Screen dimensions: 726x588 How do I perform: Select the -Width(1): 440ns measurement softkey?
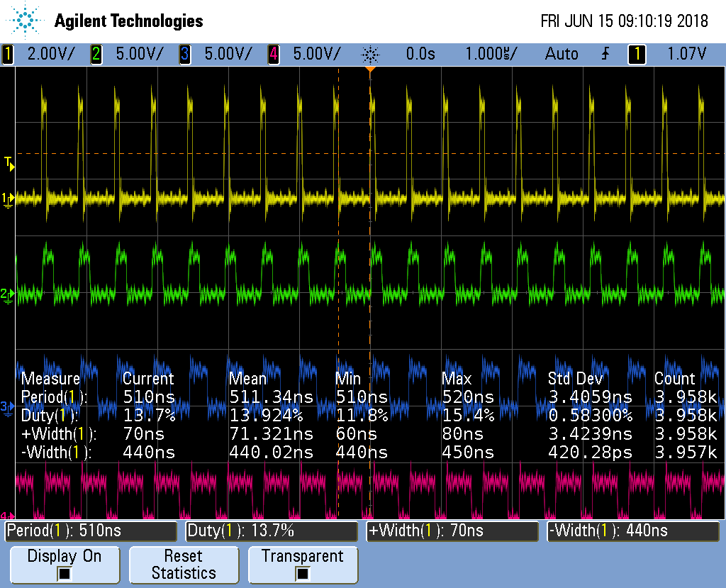coord(633,531)
